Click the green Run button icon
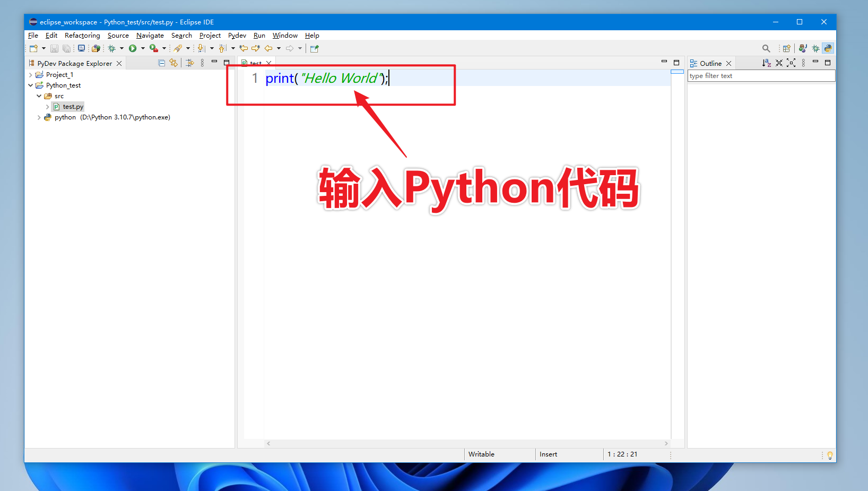The height and width of the screenshot is (491, 868). tap(133, 48)
